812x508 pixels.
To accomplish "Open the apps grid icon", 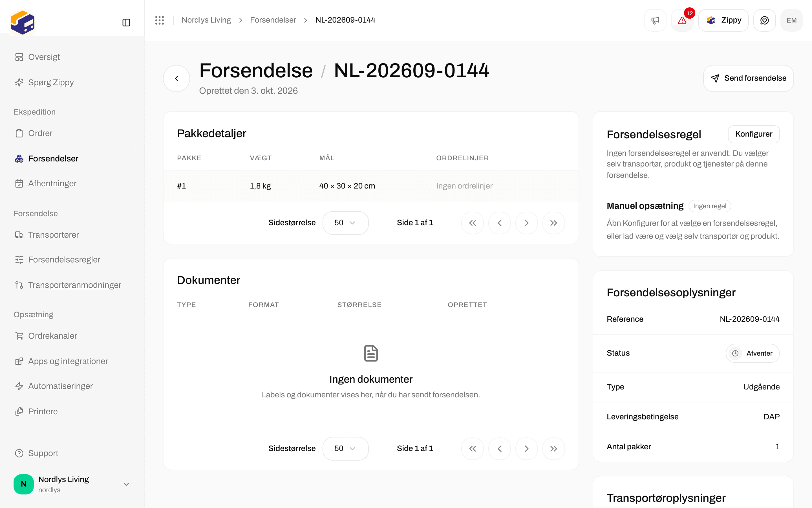I will pyautogui.click(x=159, y=20).
